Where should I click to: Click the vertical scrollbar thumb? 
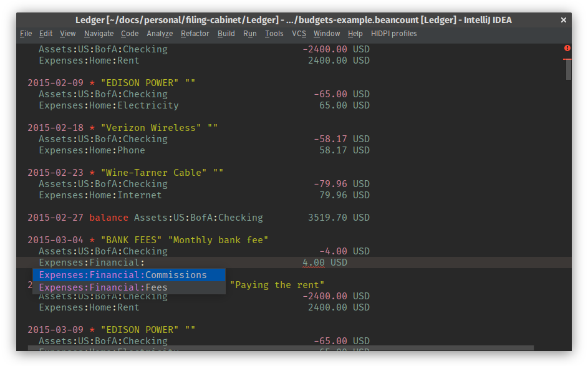pyautogui.click(x=569, y=70)
